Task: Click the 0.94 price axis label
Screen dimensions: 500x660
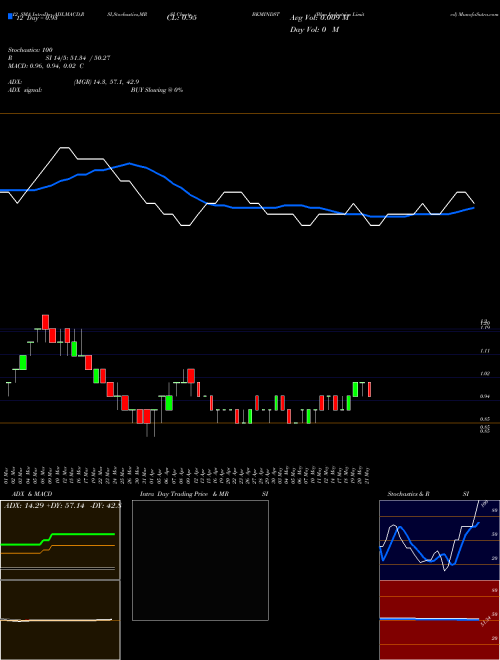Action: coord(484,396)
